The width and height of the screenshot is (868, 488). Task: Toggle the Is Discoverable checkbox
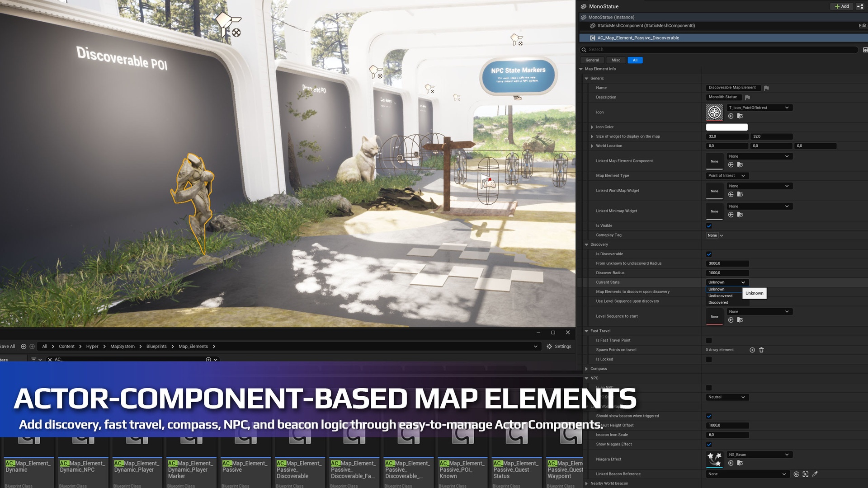(x=709, y=254)
